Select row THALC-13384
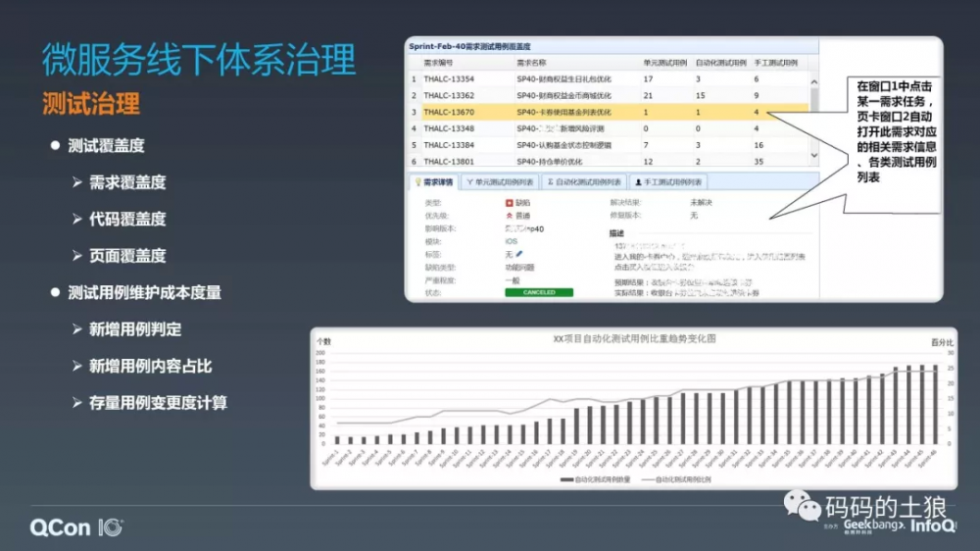The height and width of the screenshot is (551, 980). (609, 144)
